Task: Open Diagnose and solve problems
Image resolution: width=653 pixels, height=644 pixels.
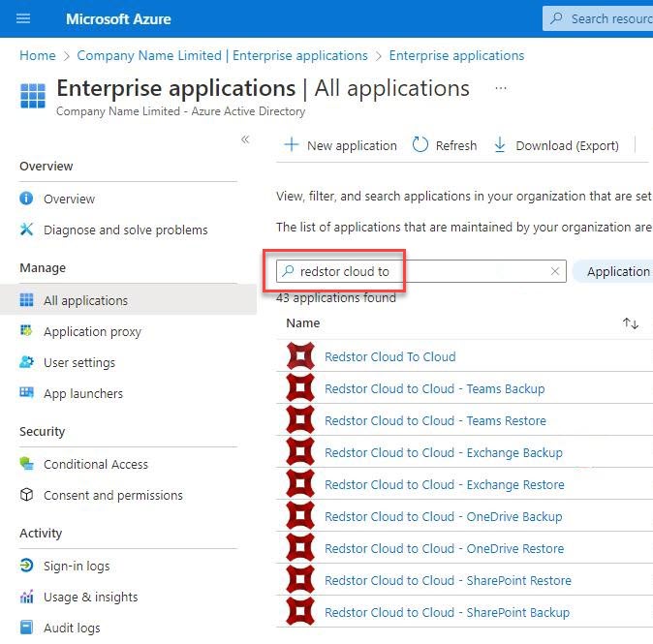Action: [125, 230]
